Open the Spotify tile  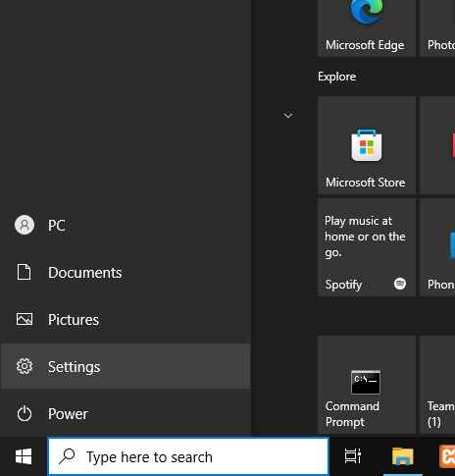pos(367,247)
